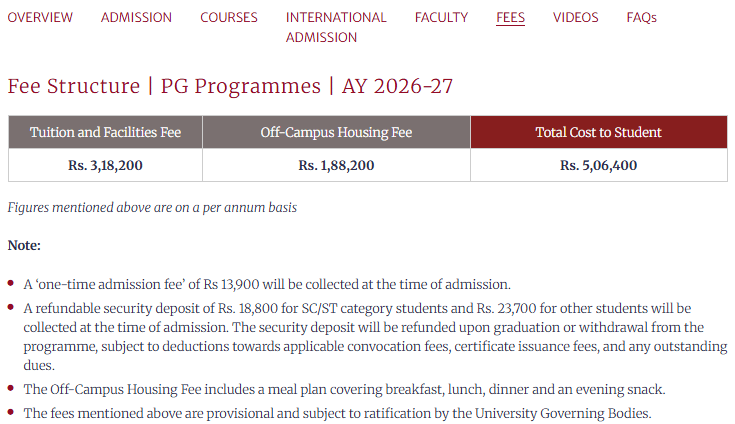Select the Off-Campus Housing Fee column header
735x424 pixels.
336,132
